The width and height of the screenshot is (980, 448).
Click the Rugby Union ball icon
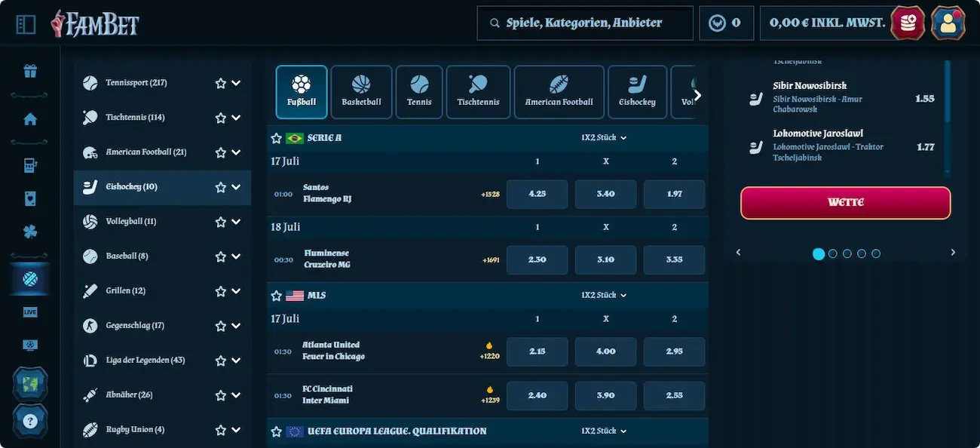click(90, 430)
